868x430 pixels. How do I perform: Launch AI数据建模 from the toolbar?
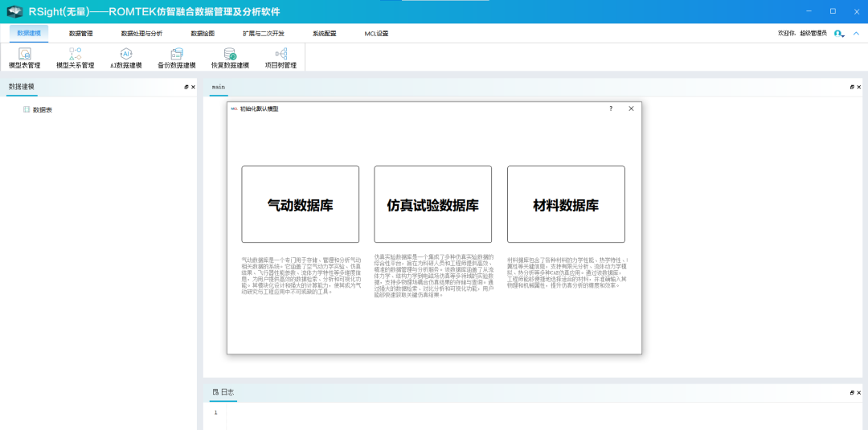pos(125,58)
